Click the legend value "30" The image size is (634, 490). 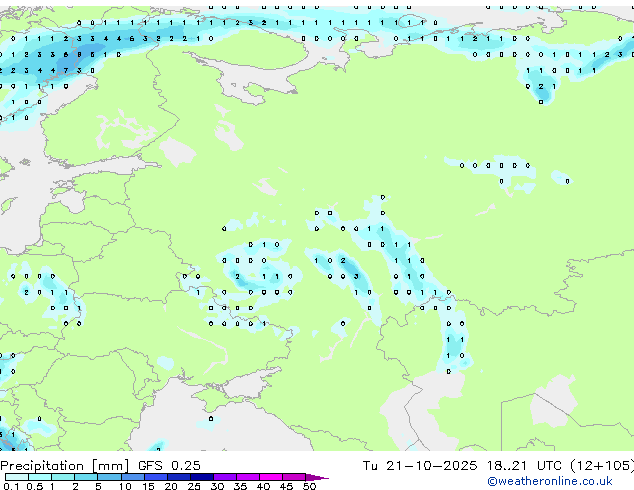pos(217,486)
